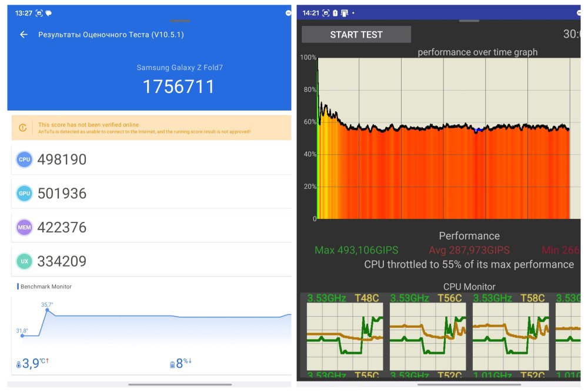Tap the Benchmark Monitor heading

(x=46, y=287)
